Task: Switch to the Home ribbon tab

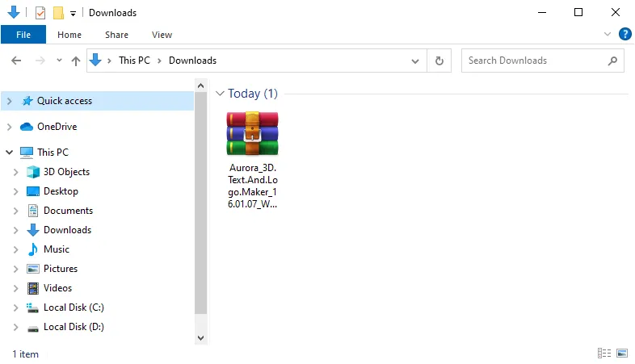Action: coord(69,35)
